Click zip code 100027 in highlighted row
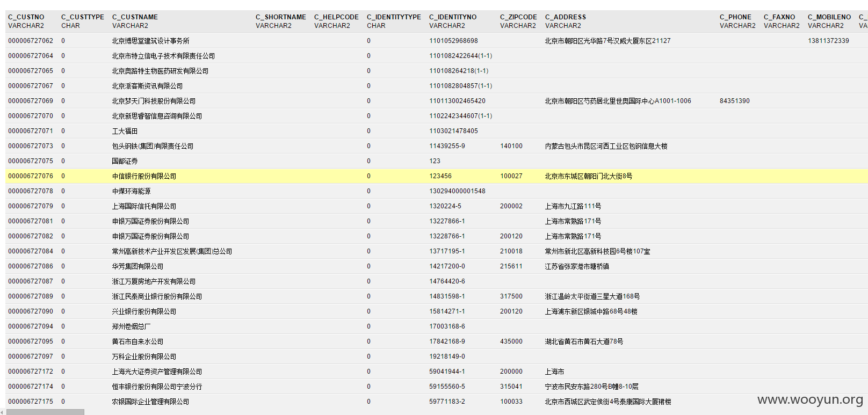Screen dimensions: 868x415 coord(511,176)
